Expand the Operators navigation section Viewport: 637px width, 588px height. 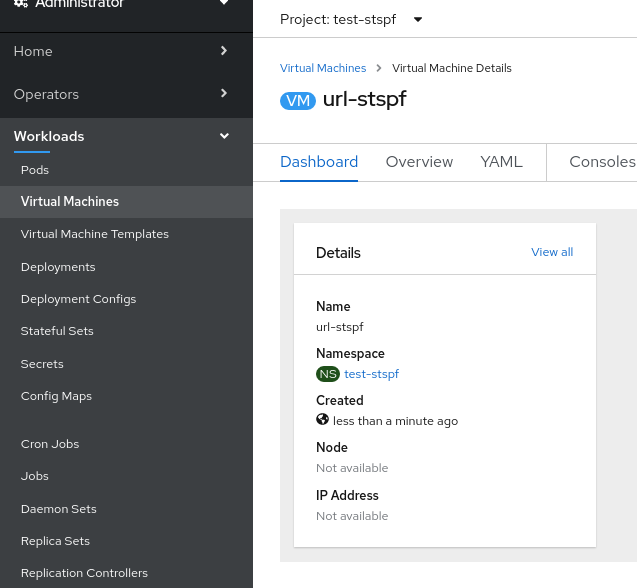[x=126, y=94]
